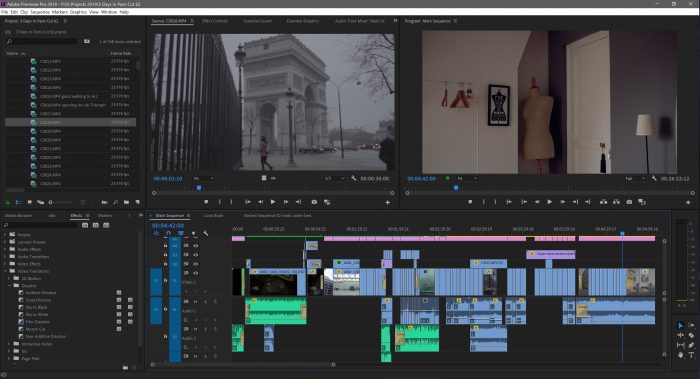Switch to the Media Browser tab
The image size is (700, 379).
pyautogui.click(x=18, y=216)
